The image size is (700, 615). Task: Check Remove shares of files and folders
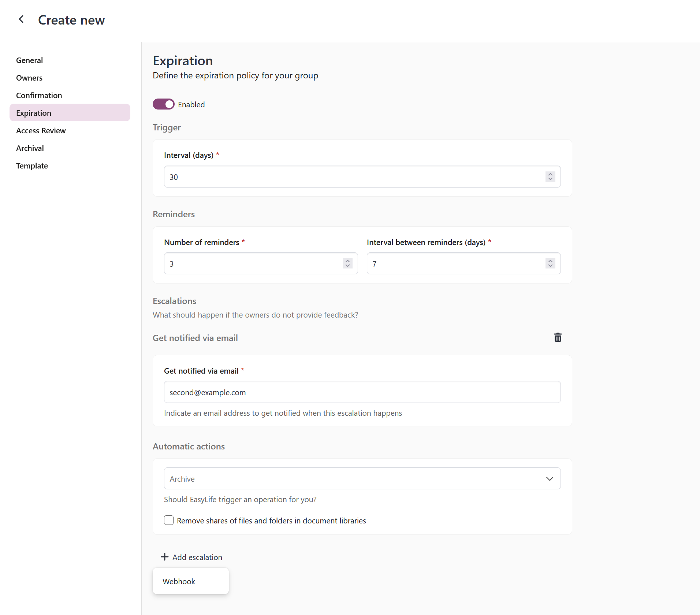(x=168, y=520)
